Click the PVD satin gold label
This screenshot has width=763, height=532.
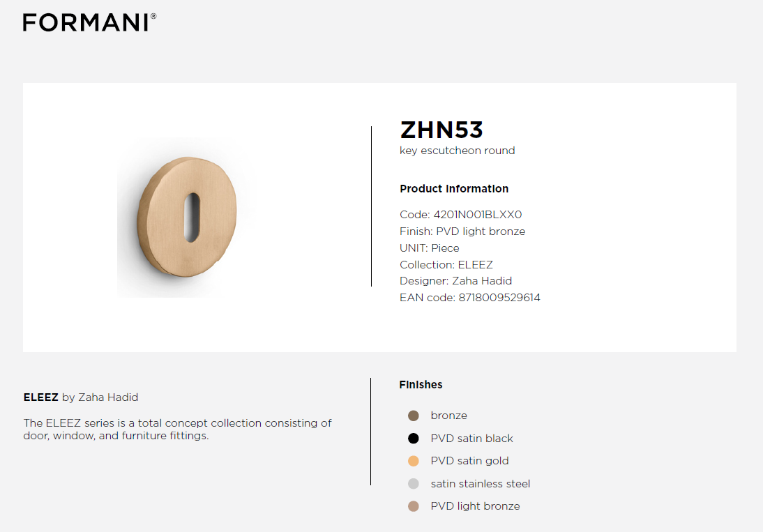tap(469, 461)
